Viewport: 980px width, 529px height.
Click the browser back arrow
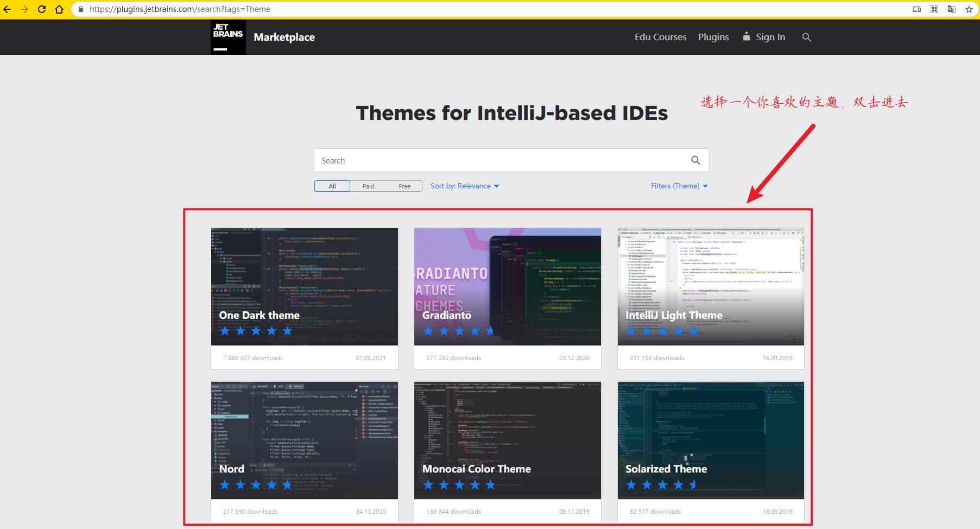[x=8, y=9]
